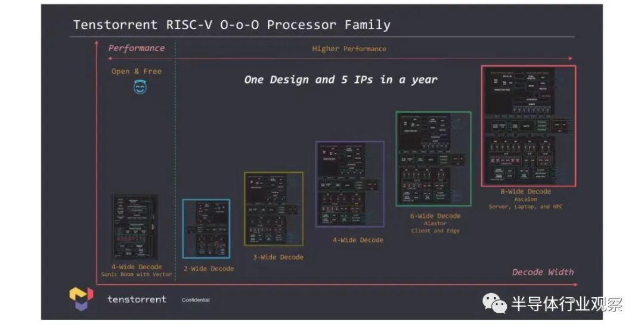Click the 'Ascalon' label
Screen dimensions: 644x333
coord(526,200)
